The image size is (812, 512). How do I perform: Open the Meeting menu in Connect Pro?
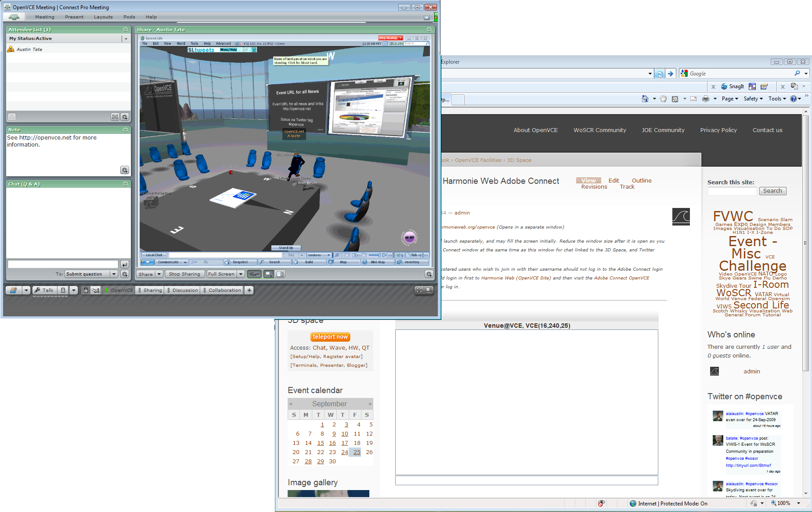pyautogui.click(x=44, y=17)
